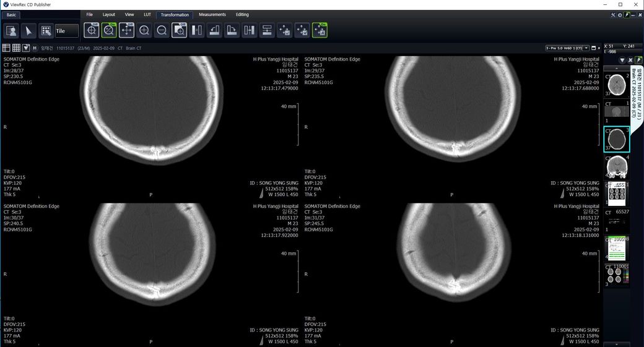This screenshot has height=347, width=644.
Task: Click the grid tile layout icon
Action: pos(46,31)
